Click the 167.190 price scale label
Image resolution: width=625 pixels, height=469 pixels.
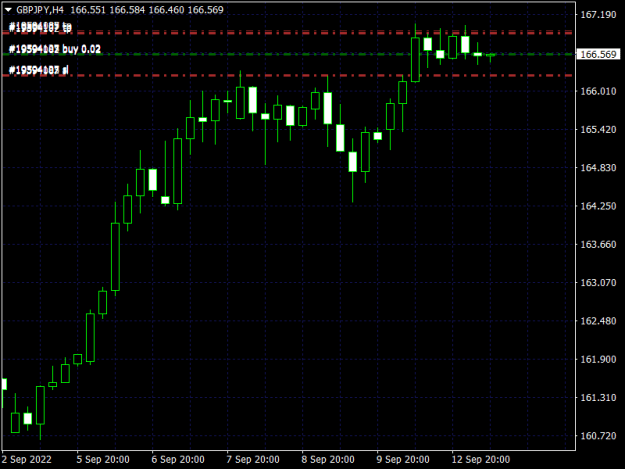pos(598,15)
